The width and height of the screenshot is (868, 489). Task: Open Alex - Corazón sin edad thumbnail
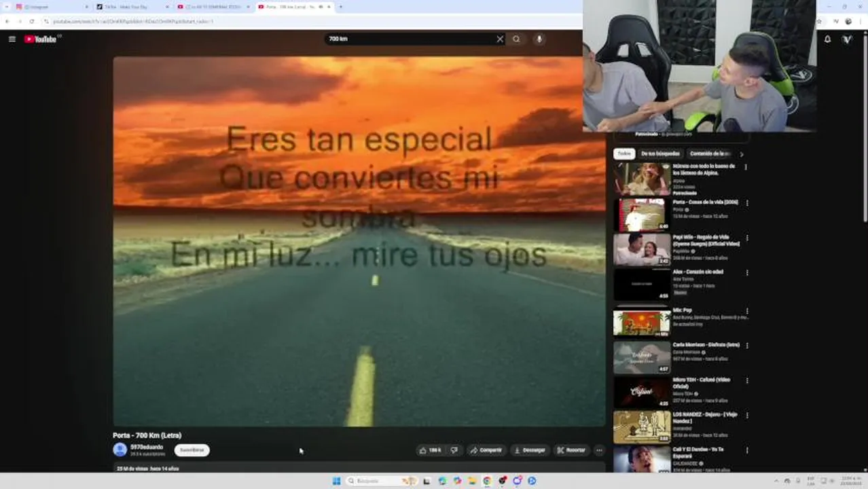[642, 284]
